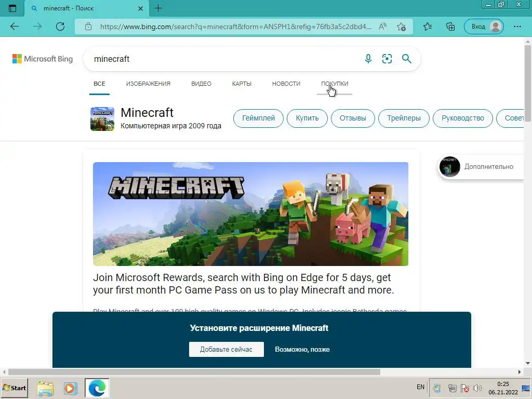
Task: Click the browser address bar URL
Action: tap(235, 26)
